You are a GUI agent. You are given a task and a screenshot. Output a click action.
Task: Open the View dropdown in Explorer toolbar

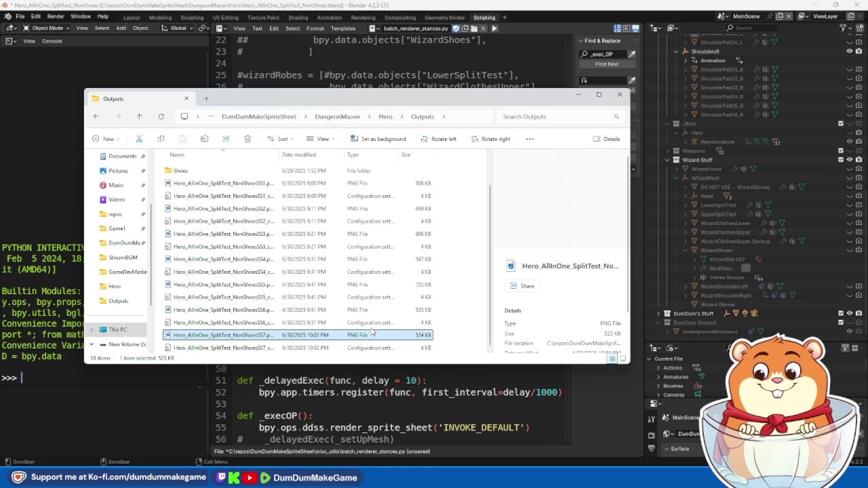[320, 139]
